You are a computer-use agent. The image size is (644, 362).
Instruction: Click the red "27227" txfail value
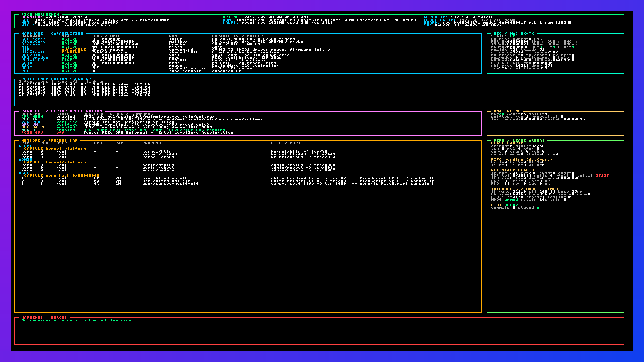602,176
